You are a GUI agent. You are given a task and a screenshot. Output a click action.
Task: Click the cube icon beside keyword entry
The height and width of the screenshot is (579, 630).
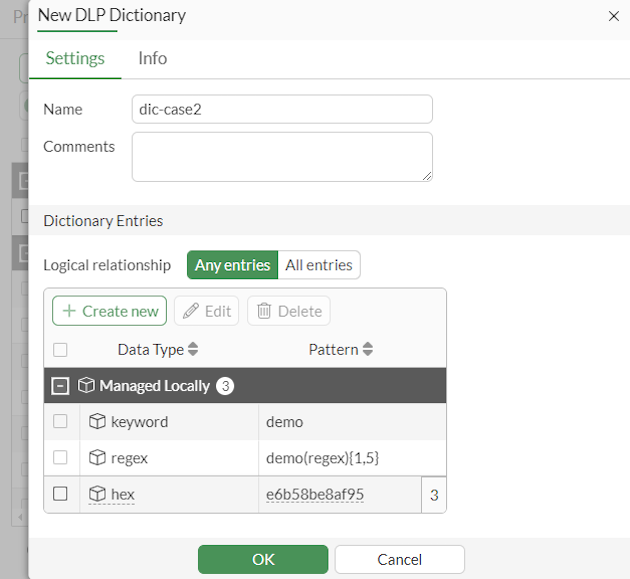(97, 422)
